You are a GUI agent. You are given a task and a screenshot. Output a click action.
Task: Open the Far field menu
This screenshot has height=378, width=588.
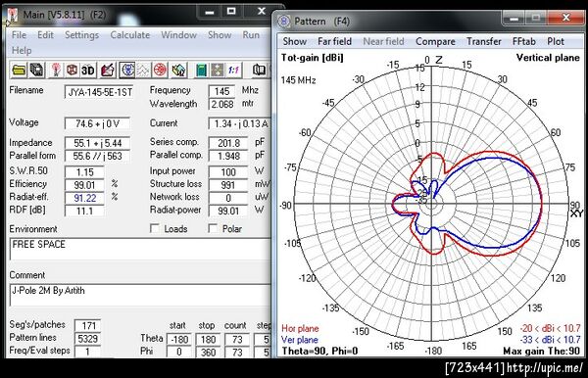(334, 41)
